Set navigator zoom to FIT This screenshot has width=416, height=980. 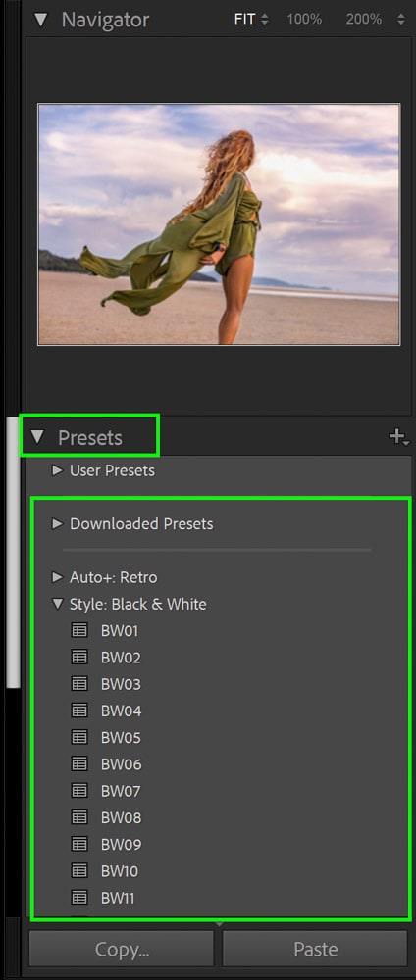tap(244, 20)
